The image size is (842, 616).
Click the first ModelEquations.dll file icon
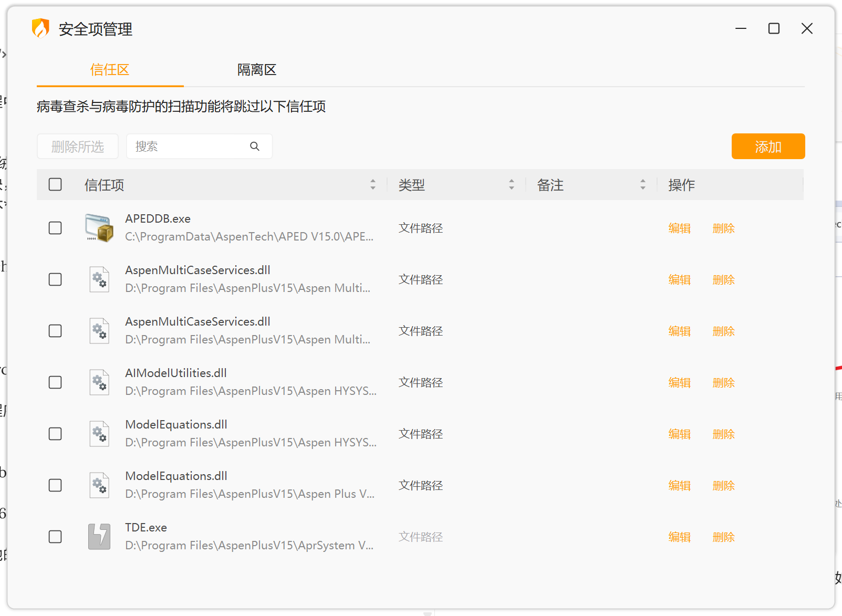click(99, 433)
